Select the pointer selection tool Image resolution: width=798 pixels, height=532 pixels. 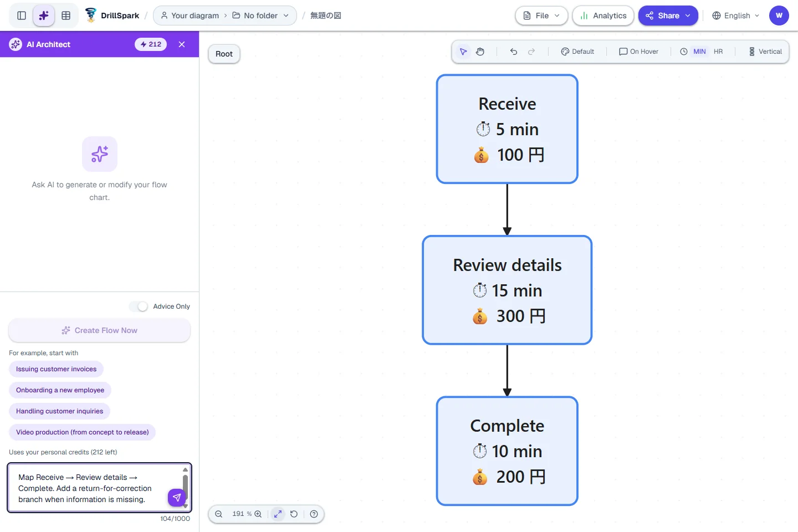click(463, 52)
